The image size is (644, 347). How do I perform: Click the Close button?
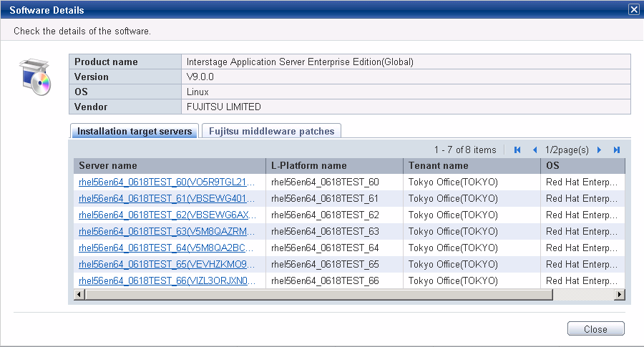pos(595,329)
